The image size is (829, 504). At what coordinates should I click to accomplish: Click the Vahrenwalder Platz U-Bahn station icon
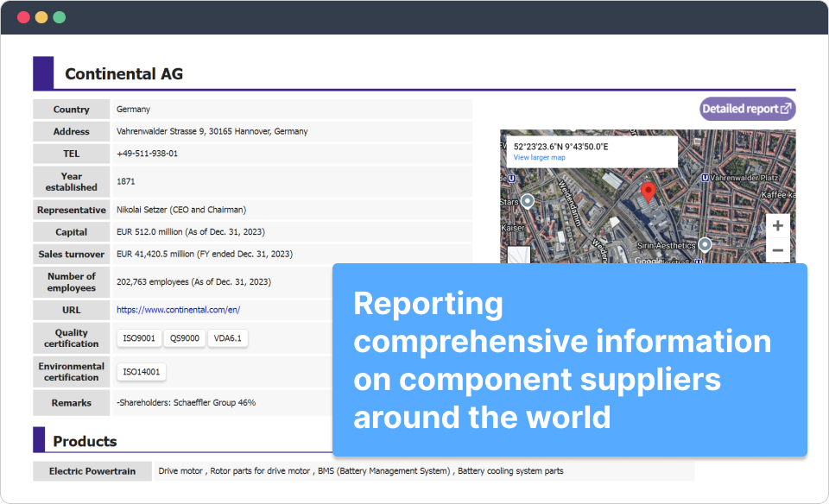pos(706,178)
